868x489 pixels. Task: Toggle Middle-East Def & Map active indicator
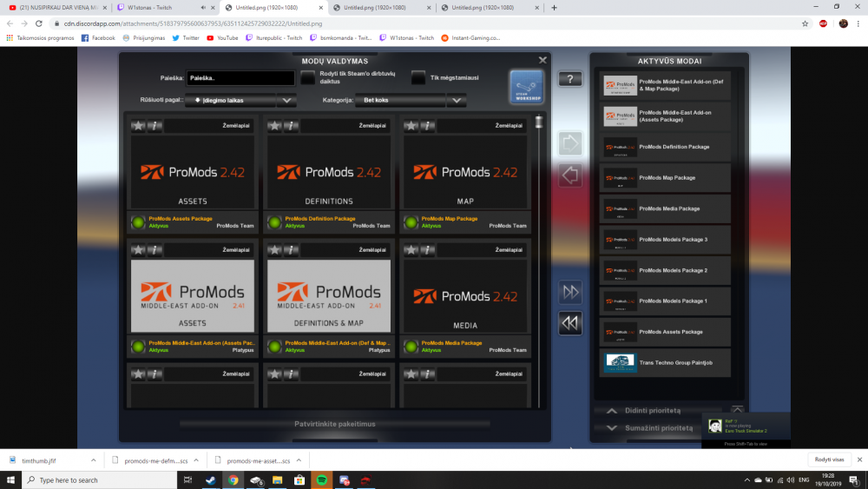tap(274, 347)
